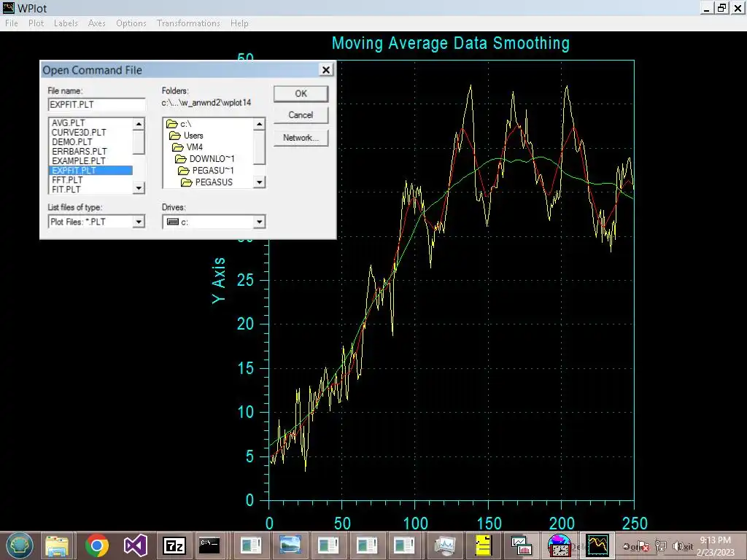The height and width of the screenshot is (560, 747).
Task: Click the WPlot title bar icon
Action: (x=9, y=7)
